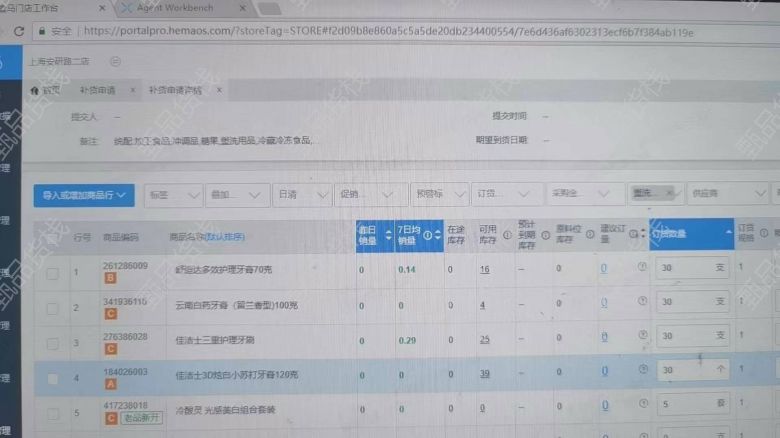Open the 导入或增加商品行 dropdown
Screen dimensions: 780x438
click(x=83, y=194)
